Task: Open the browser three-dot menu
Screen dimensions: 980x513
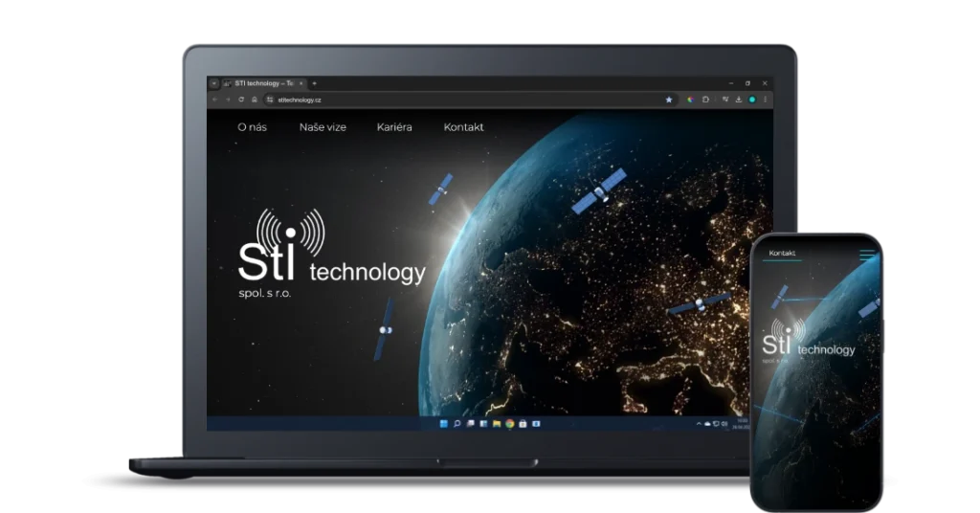Action: [765, 100]
